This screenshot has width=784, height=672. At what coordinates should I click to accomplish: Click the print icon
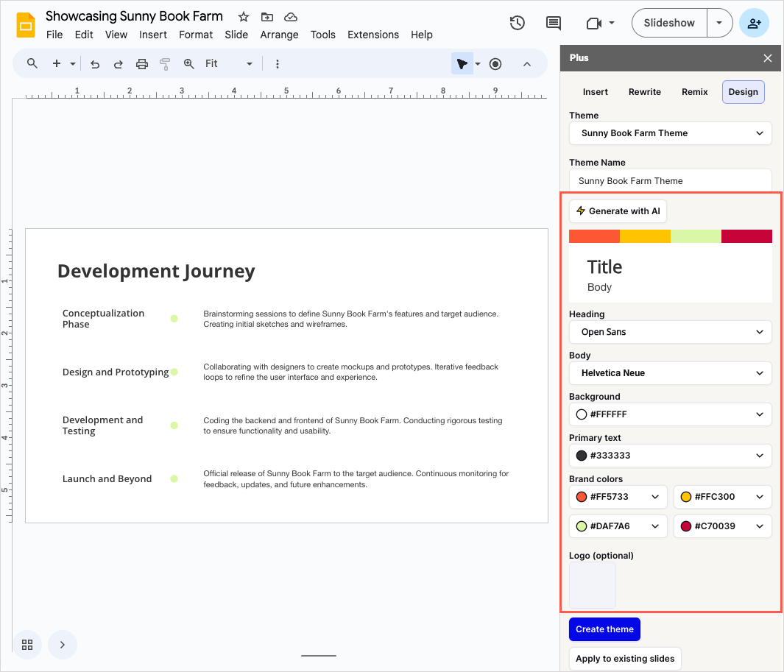142,64
